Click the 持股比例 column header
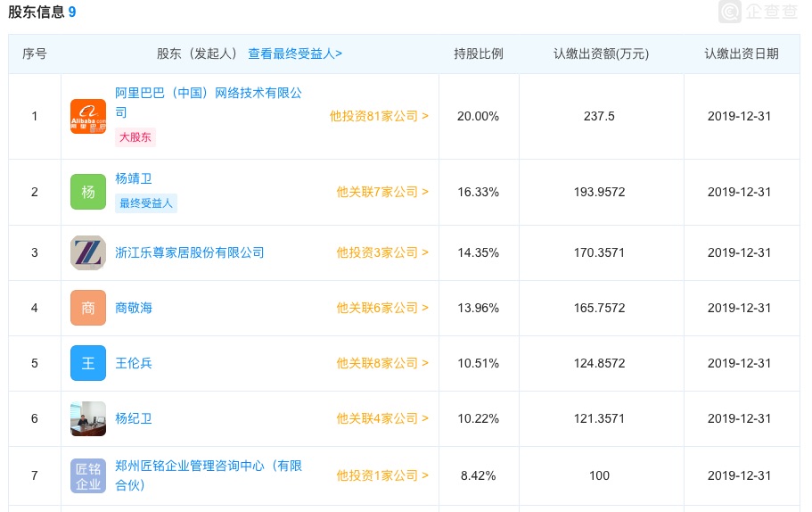The image size is (812, 512). click(x=479, y=54)
